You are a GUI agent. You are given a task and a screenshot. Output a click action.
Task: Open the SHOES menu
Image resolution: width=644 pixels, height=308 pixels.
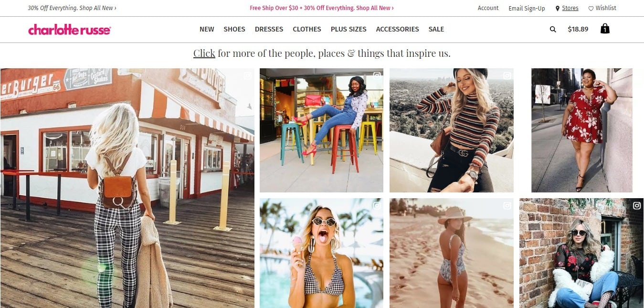click(234, 29)
